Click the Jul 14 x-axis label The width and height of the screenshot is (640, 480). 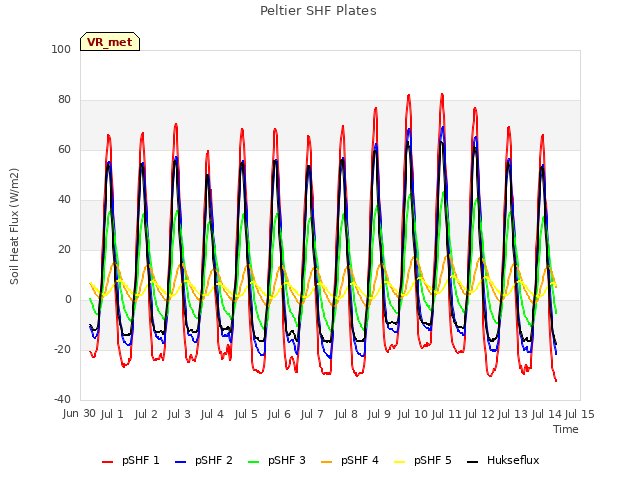tap(547, 414)
